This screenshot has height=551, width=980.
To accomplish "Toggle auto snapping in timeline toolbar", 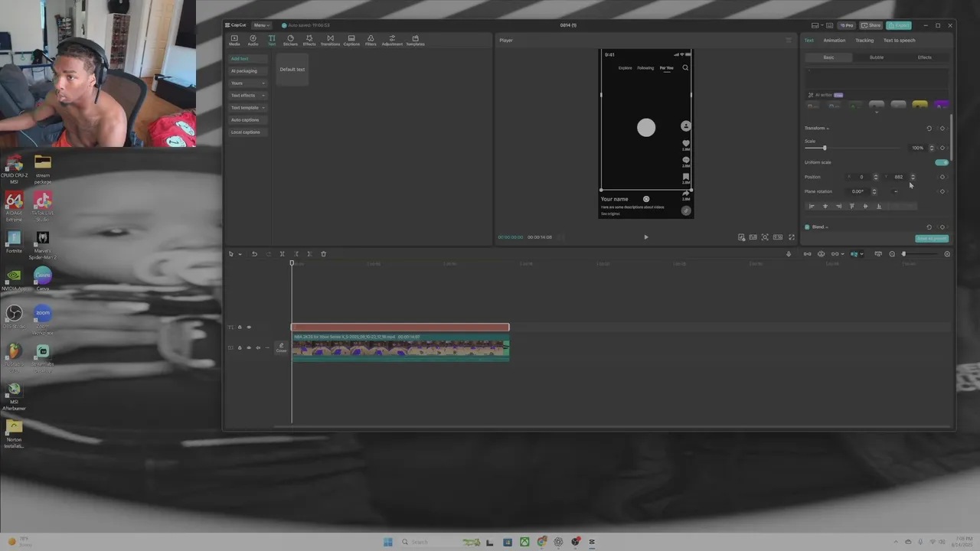I will pyautogui.click(x=822, y=254).
